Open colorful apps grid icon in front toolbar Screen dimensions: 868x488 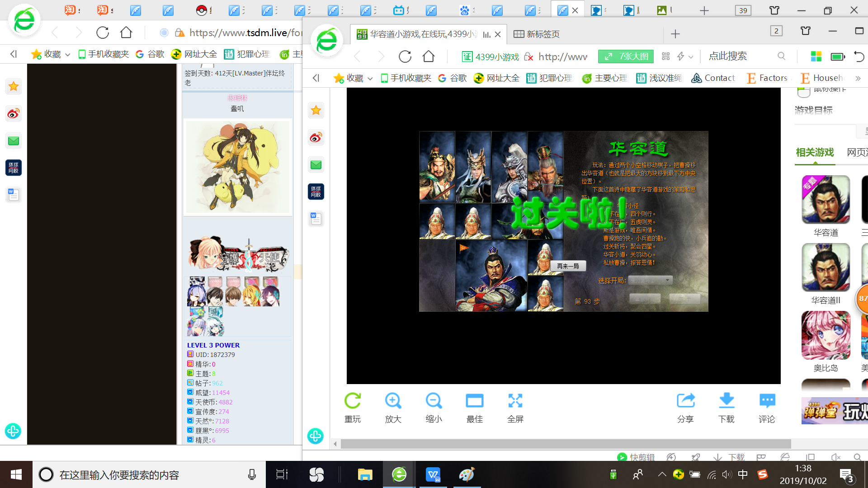[816, 56]
